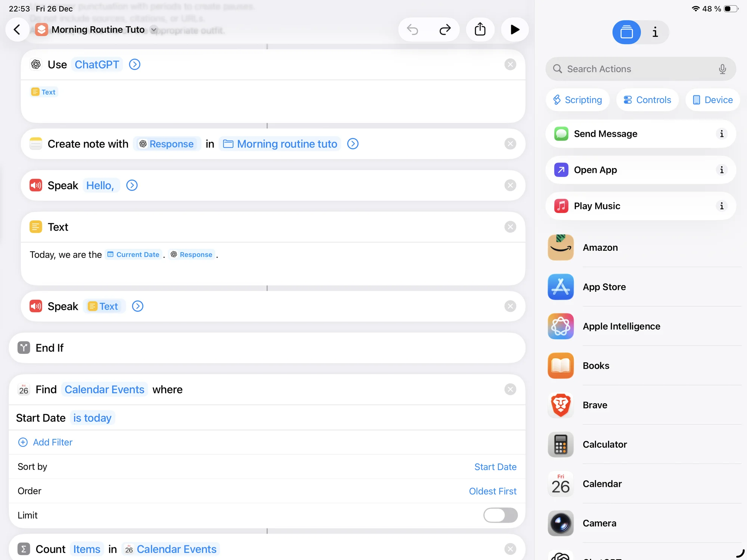Open the shortcut info details tab
Screen dimensions: 747x560
tap(655, 32)
